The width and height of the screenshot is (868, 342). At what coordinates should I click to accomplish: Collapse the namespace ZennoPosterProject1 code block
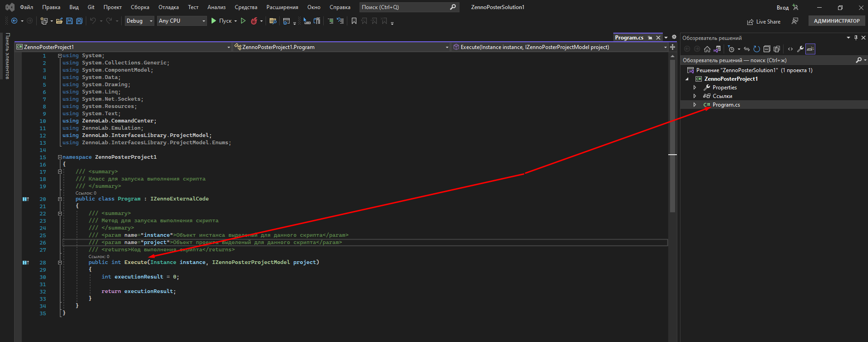pyautogui.click(x=60, y=157)
